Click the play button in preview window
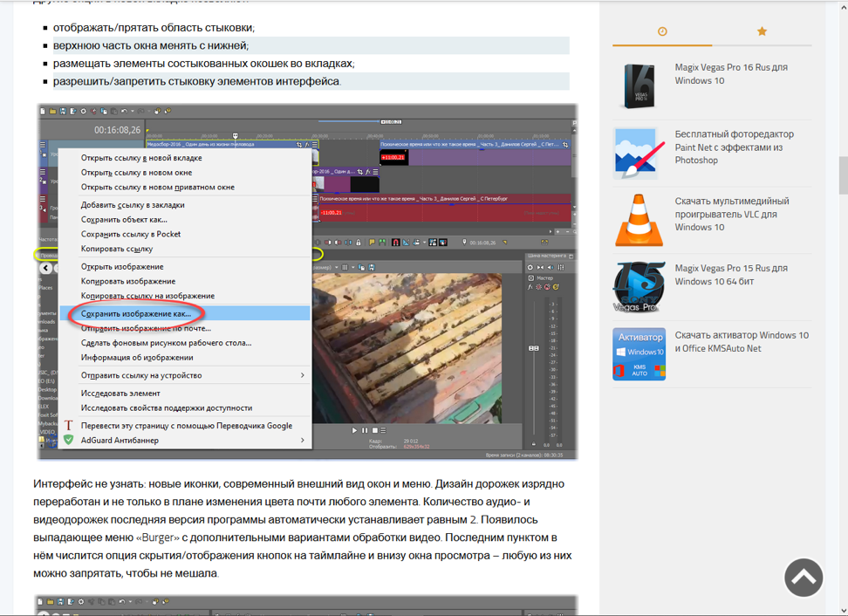This screenshot has height=616, width=848. tap(354, 430)
